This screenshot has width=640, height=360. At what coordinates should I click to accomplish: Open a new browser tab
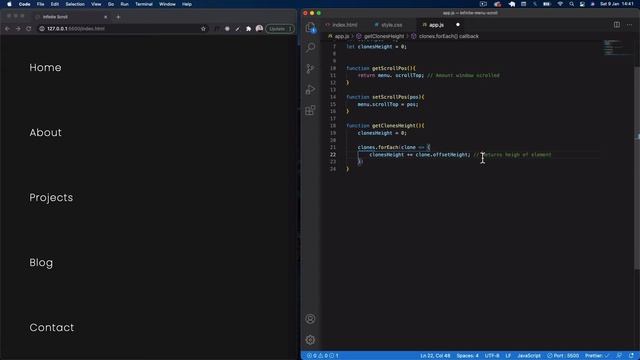pos(118,17)
